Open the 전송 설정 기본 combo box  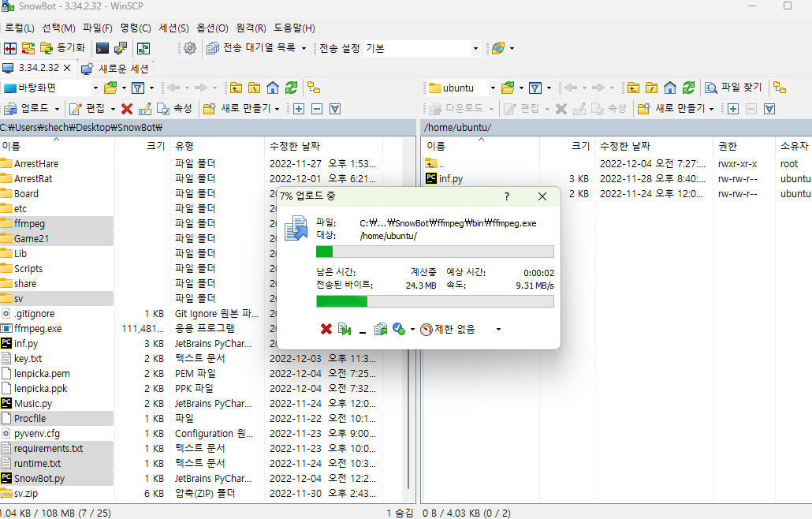click(422, 48)
